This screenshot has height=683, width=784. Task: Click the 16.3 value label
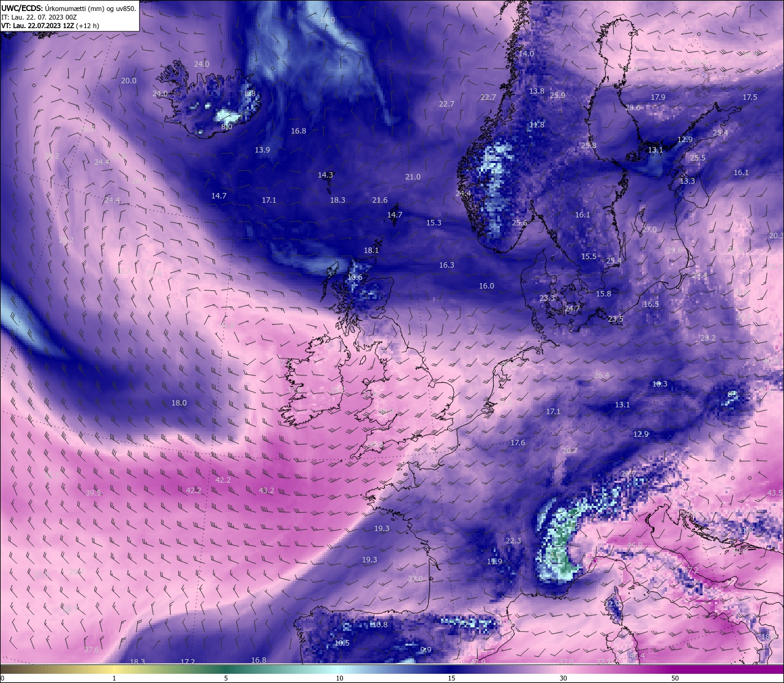point(447,265)
